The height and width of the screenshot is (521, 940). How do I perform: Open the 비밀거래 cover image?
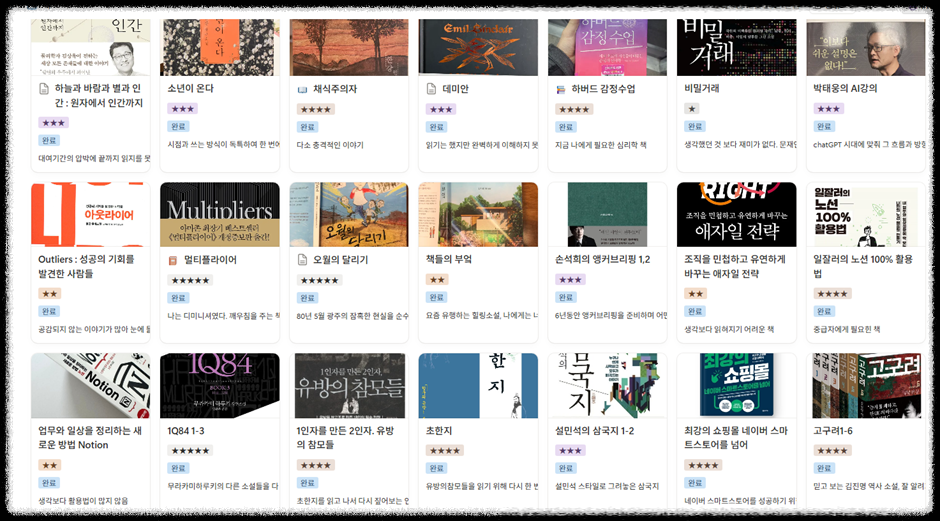click(x=737, y=47)
